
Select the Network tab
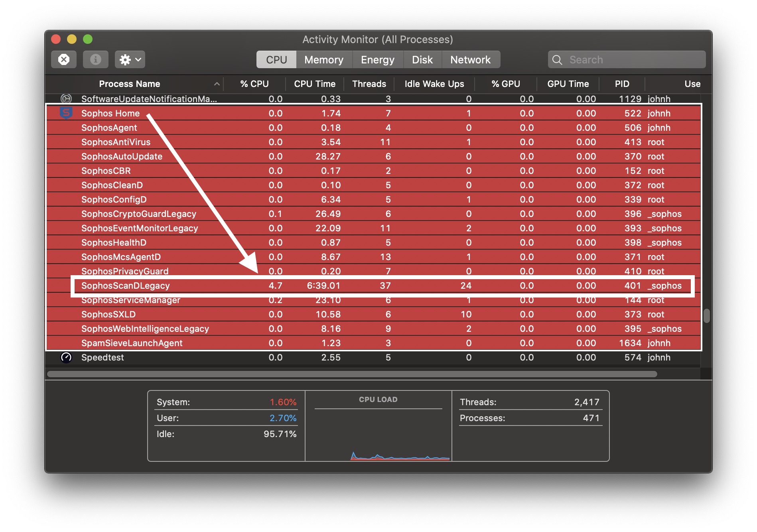pos(470,60)
